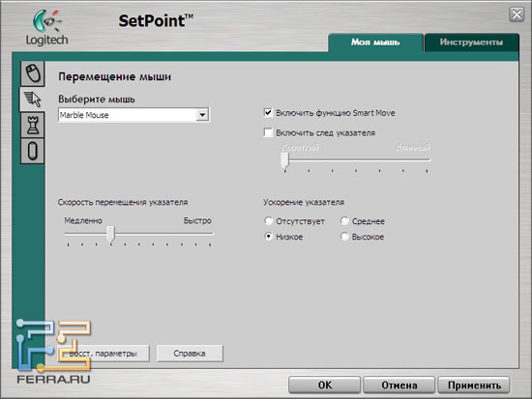532x399 pixels.
Task: Click the pointer speed slider handle
Action: (x=110, y=234)
